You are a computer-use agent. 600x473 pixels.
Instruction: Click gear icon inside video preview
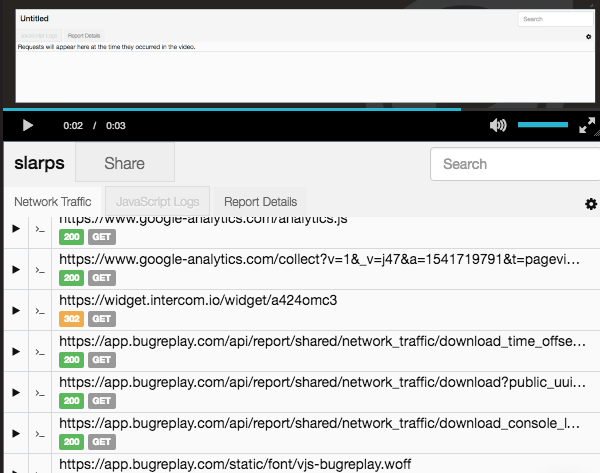tap(589, 37)
